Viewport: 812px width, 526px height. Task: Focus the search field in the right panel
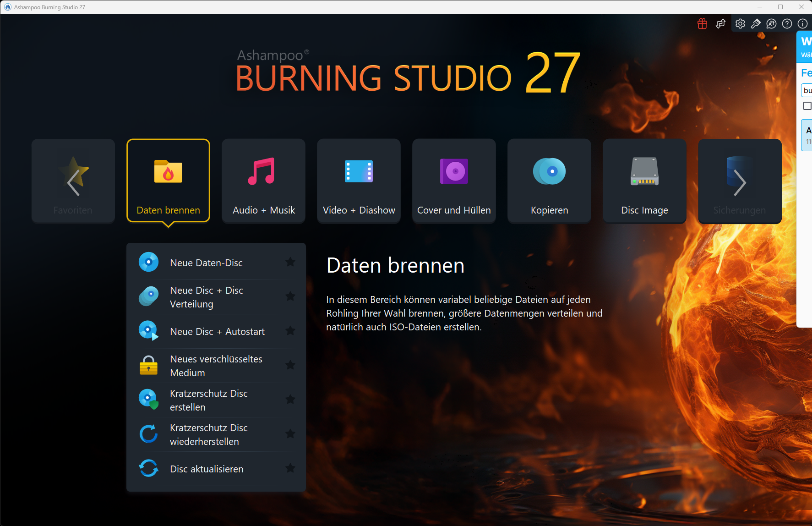click(x=807, y=90)
